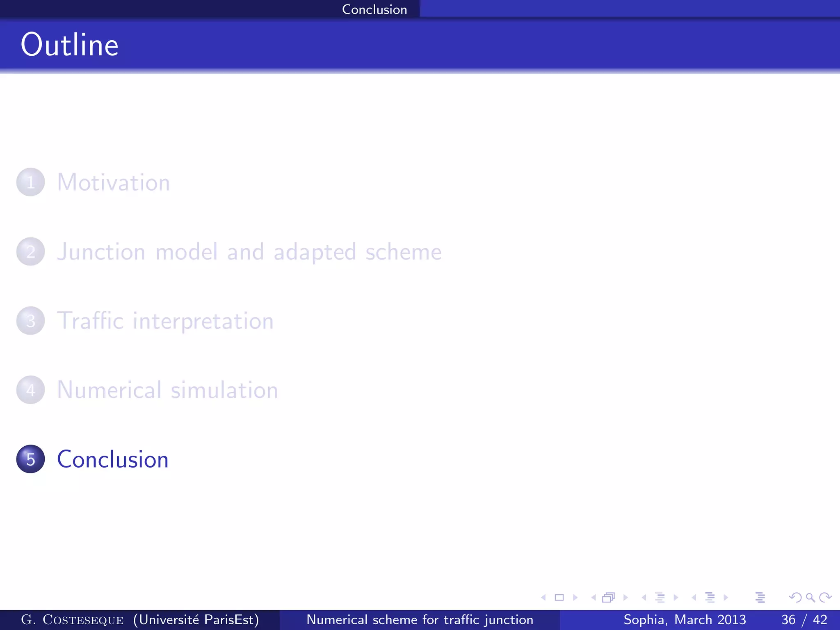Go to previous section arrow

click(694, 598)
